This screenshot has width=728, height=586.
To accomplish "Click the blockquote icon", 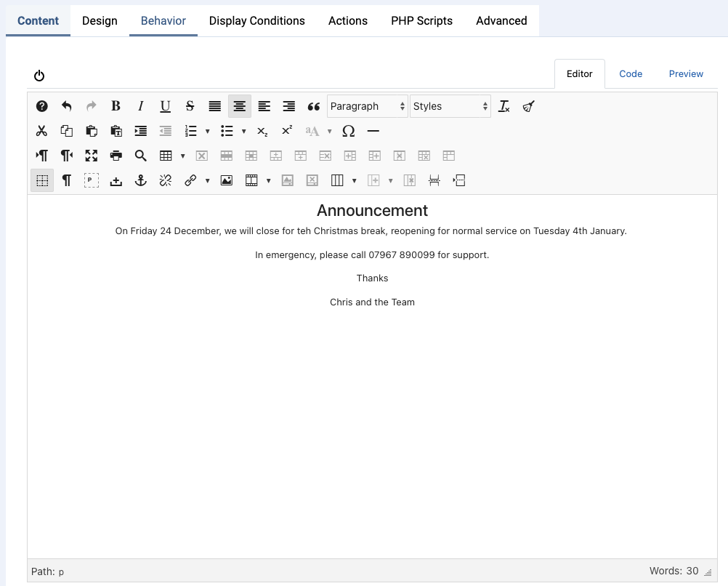I will point(313,106).
